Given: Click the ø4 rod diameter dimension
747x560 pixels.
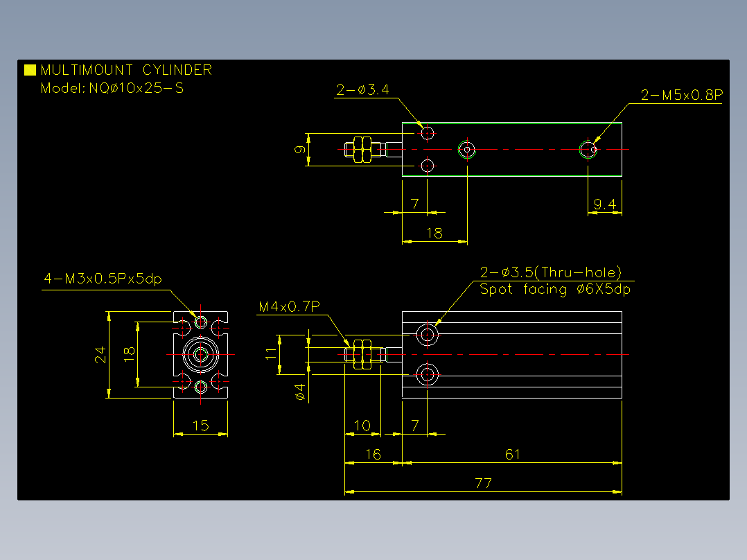Looking at the screenshot, I should coord(299,392).
